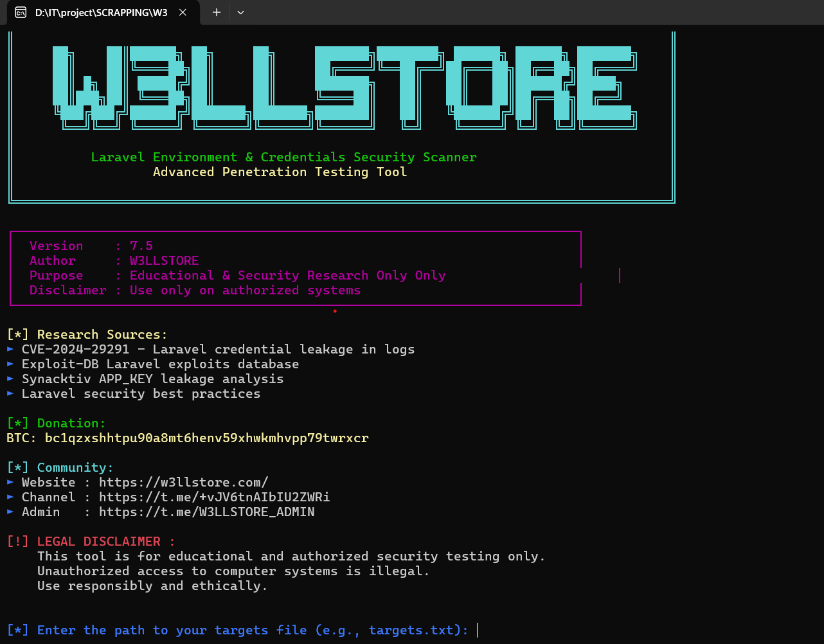This screenshot has height=644, width=824.
Task: Click the Use responsibly and ethically line
Action: 153,586
